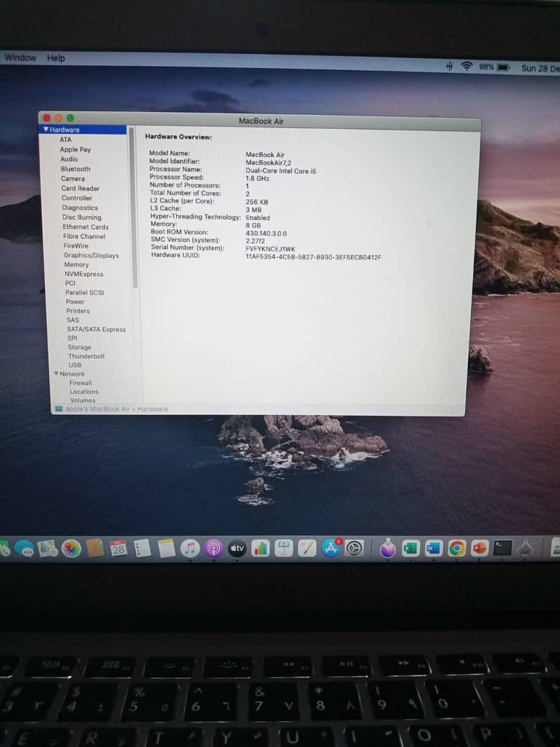Launch Microsoft Excel from the dock
560x747 pixels.
pos(410,549)
